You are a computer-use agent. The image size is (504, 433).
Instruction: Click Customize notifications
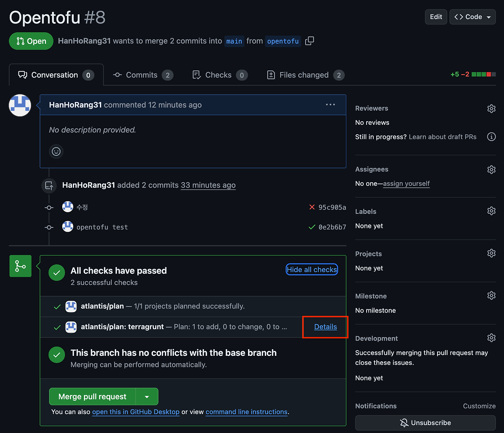click(479, 406)
